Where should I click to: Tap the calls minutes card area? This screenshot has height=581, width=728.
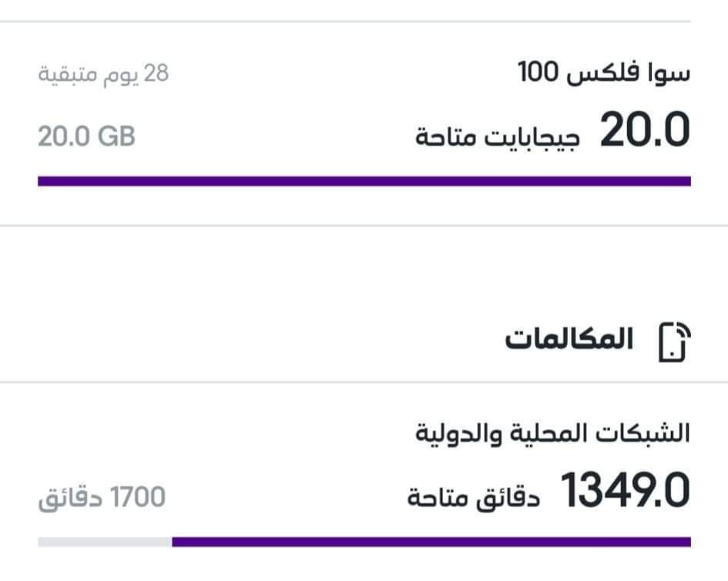tap(364, 482)
